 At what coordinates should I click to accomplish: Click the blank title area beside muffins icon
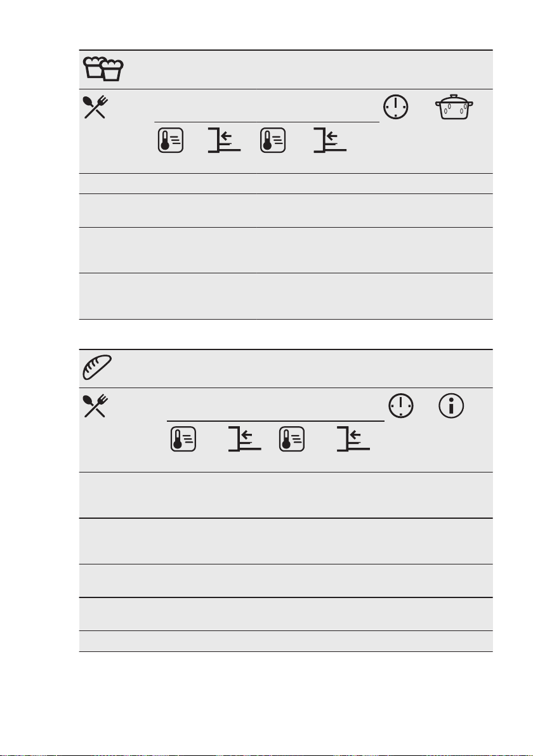(x=309, y=69)
